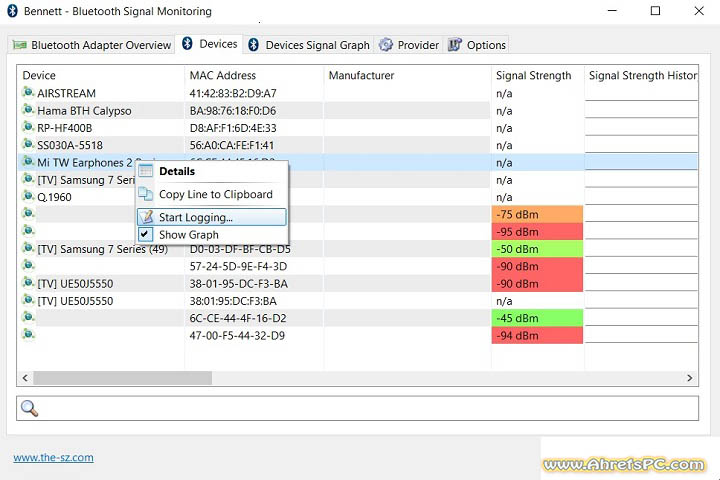Click the -50 dBm green signal cell
Screen dimensions: 720x480
(537, 249)
